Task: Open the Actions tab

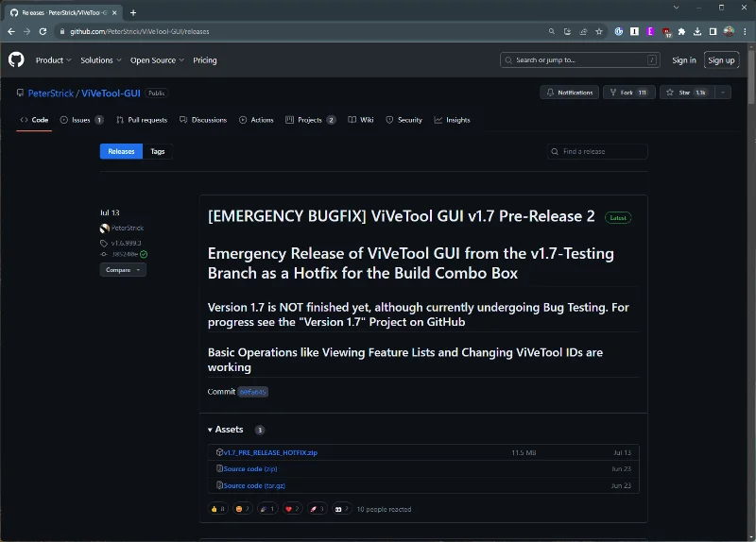Action: click(x=256, y=120)
